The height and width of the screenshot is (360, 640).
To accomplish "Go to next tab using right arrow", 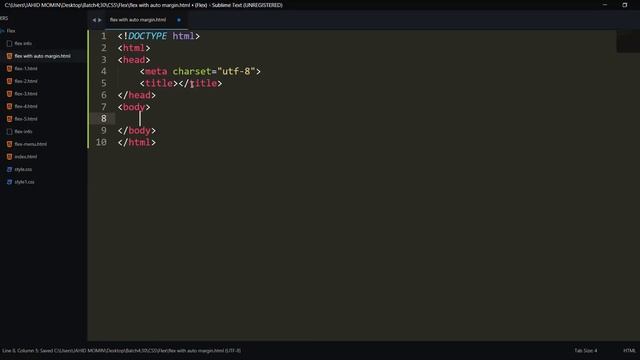I will 100,20.
